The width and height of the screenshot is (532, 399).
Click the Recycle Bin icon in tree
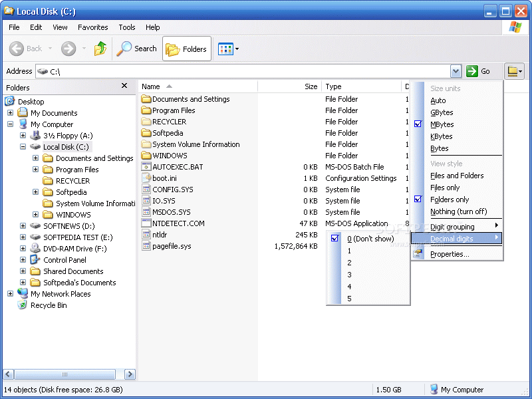(23, 305)
